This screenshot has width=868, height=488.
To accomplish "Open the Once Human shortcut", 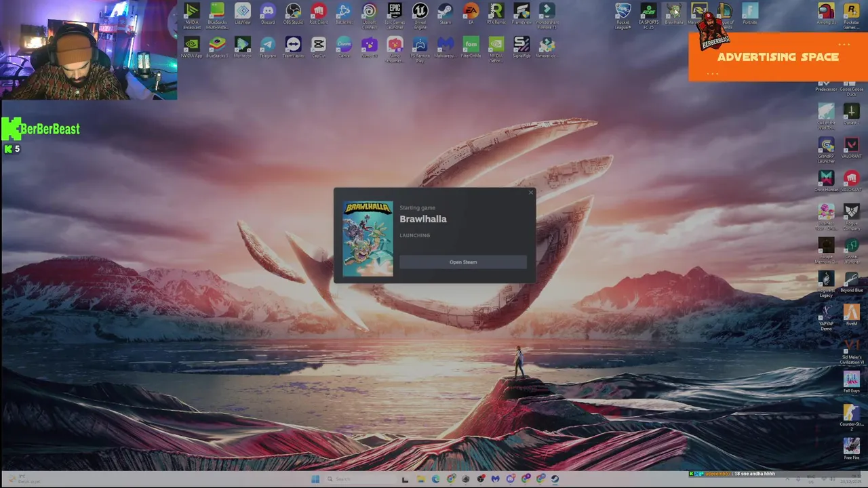I will pyautogui.click(x=826, y=181).
